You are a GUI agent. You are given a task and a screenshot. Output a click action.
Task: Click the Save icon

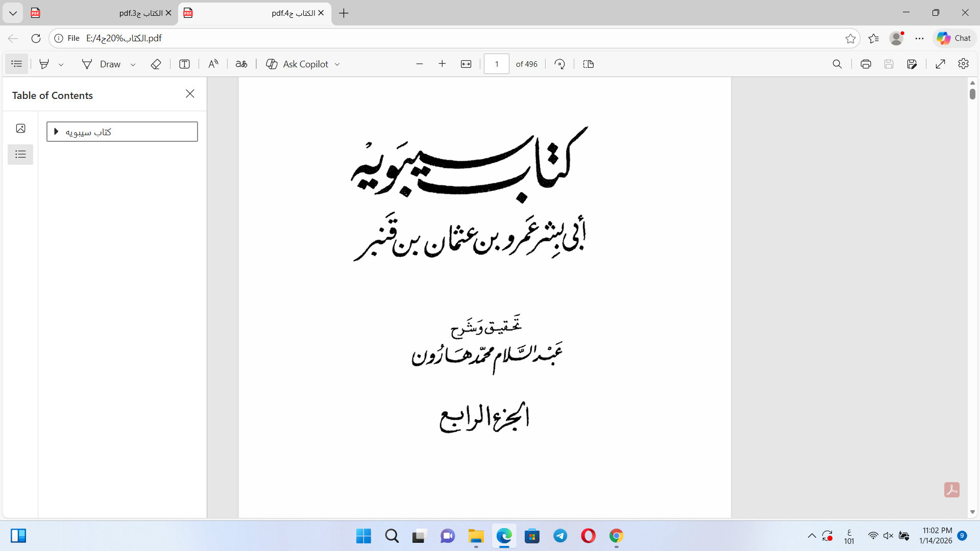click(889, 64)
